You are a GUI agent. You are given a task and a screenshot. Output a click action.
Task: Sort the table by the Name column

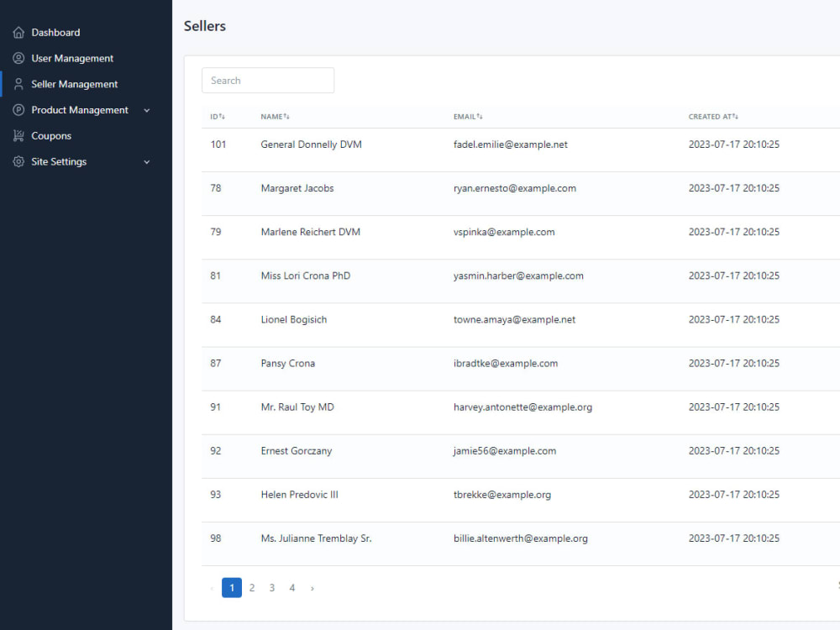[275, 117]
